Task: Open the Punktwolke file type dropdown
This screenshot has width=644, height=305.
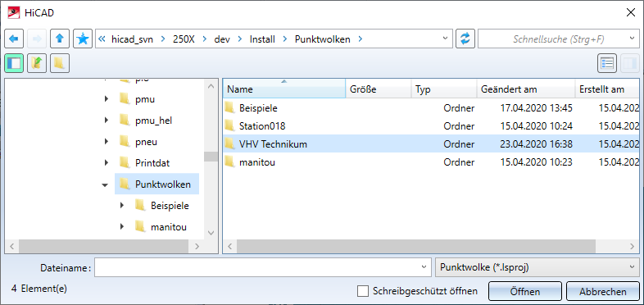Action: tap(537, 267)
